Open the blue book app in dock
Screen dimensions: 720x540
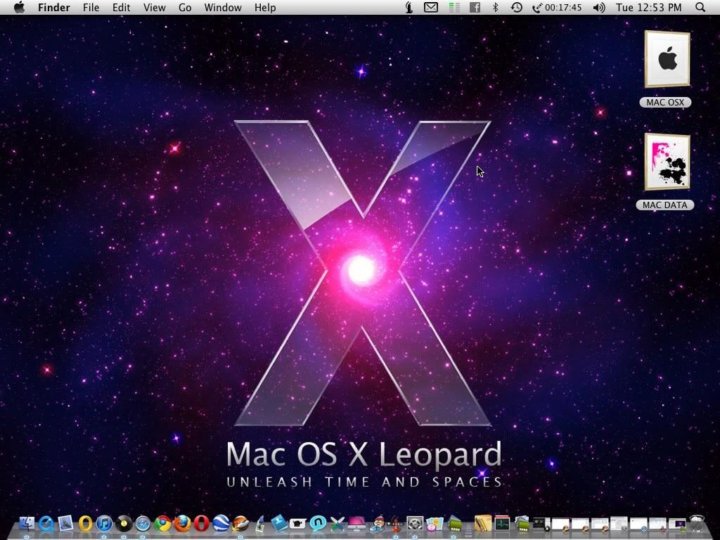pyautogui.click(x=279, y=523)
